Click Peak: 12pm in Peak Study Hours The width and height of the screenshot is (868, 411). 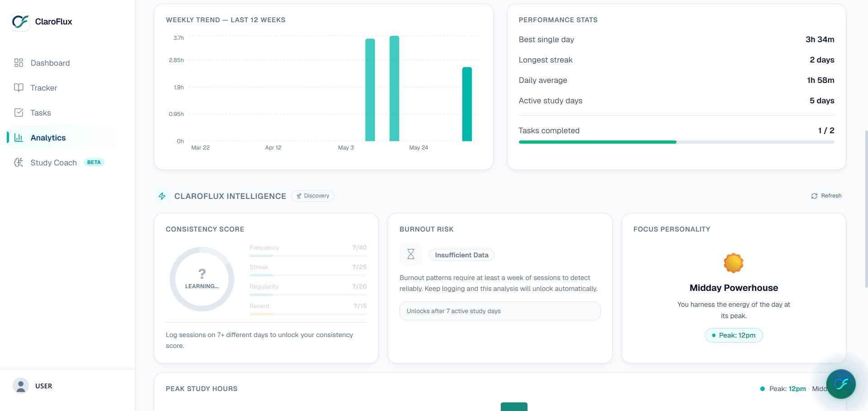point(787,389)
